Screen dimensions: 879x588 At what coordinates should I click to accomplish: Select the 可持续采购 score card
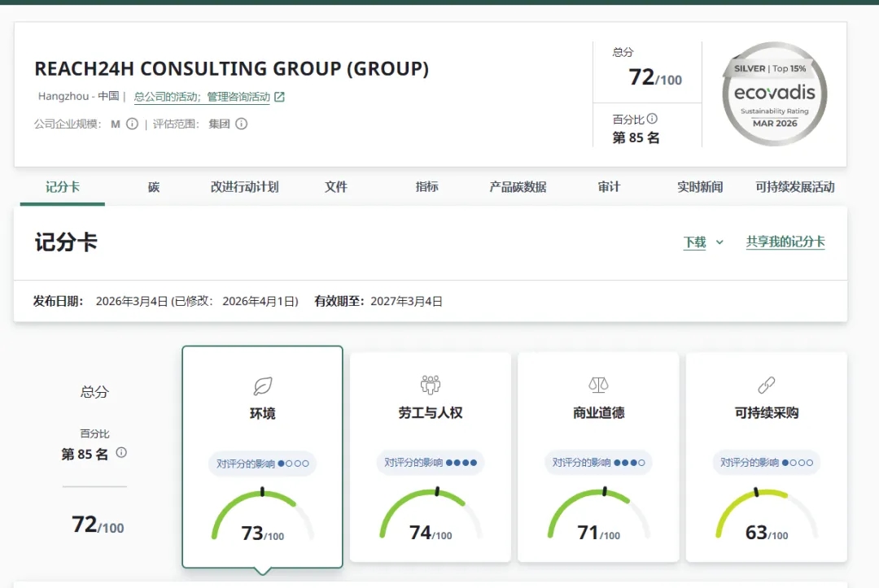click(767, 456)
